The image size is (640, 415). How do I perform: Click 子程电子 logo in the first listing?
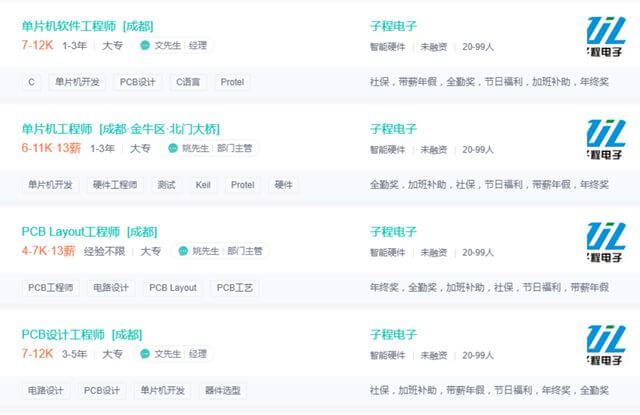click(x=607, y=35)
